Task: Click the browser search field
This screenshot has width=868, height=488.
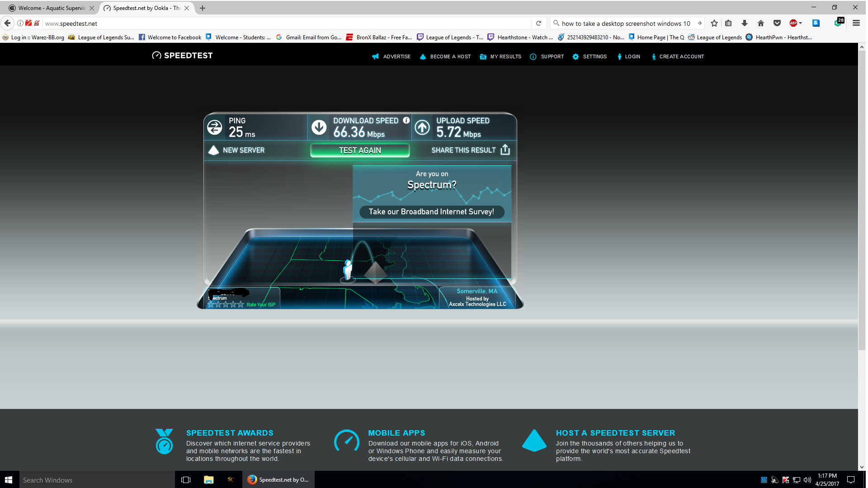Action: click(626, 23)
